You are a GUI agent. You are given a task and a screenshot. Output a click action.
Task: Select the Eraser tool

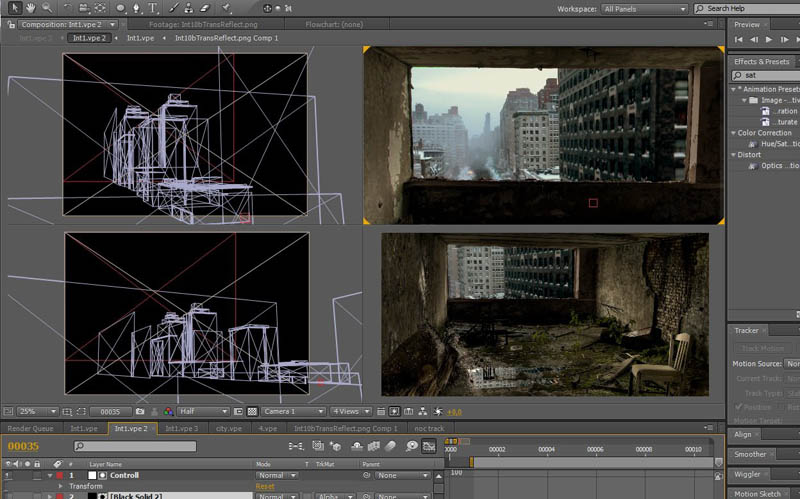[x=205, y=8]
